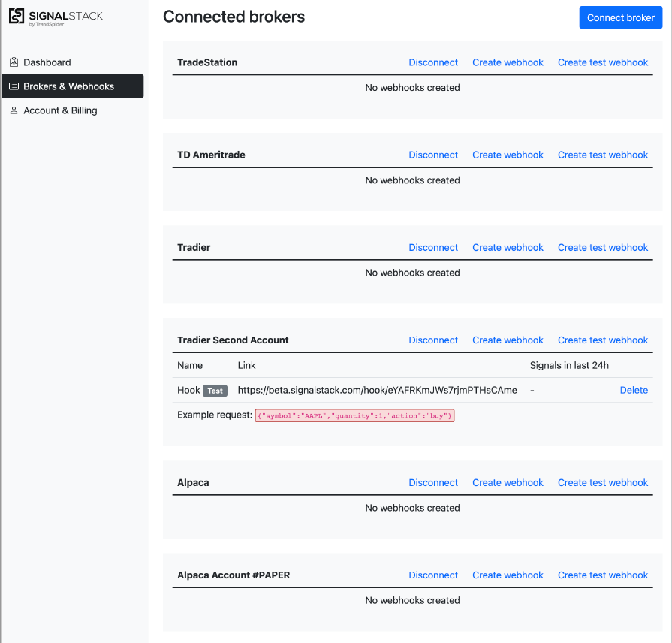Image resolution: width=672 pixels, height=643 pixels.
Task: Create webhook for TD Ameritrade
Action: click(508, 155)
